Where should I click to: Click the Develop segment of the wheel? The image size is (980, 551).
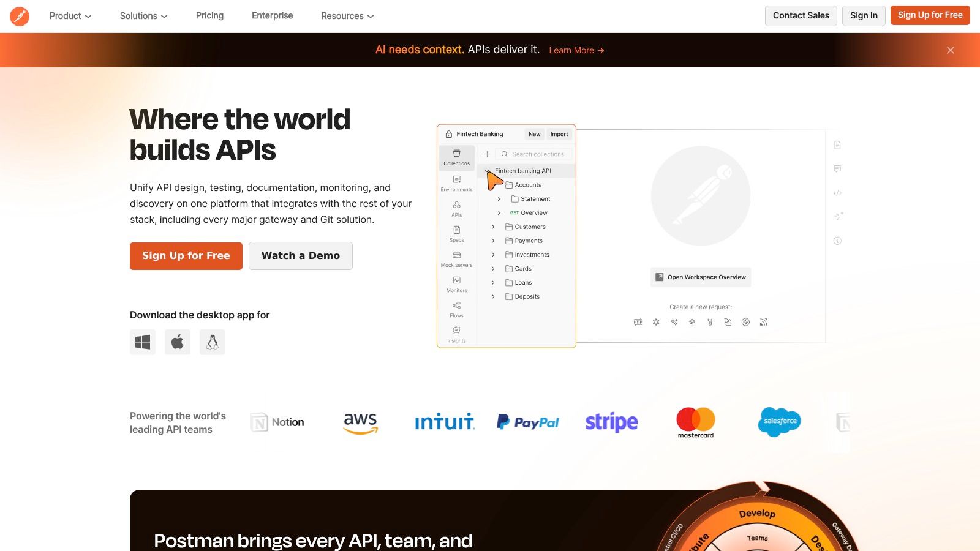(757, 514)
